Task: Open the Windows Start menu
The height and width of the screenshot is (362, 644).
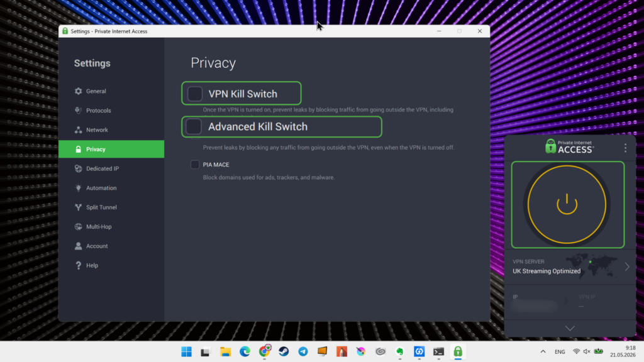Action: (186, 352)
